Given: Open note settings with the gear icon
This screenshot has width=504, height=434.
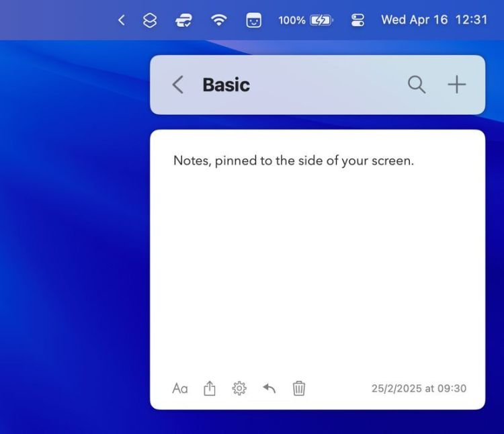Looking at the screenshot, I should (239, 388).
